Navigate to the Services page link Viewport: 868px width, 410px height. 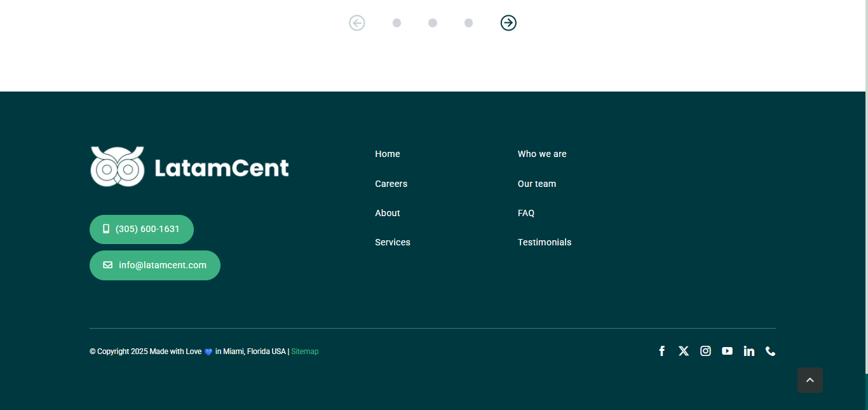(393, 242)
